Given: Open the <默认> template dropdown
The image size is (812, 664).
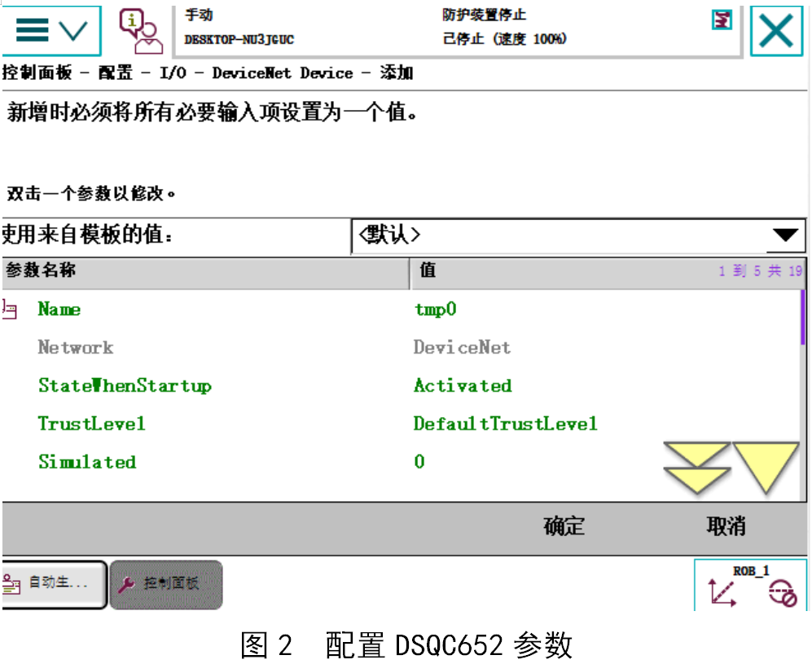Looking at the screenshot, I should pos(578,235).
